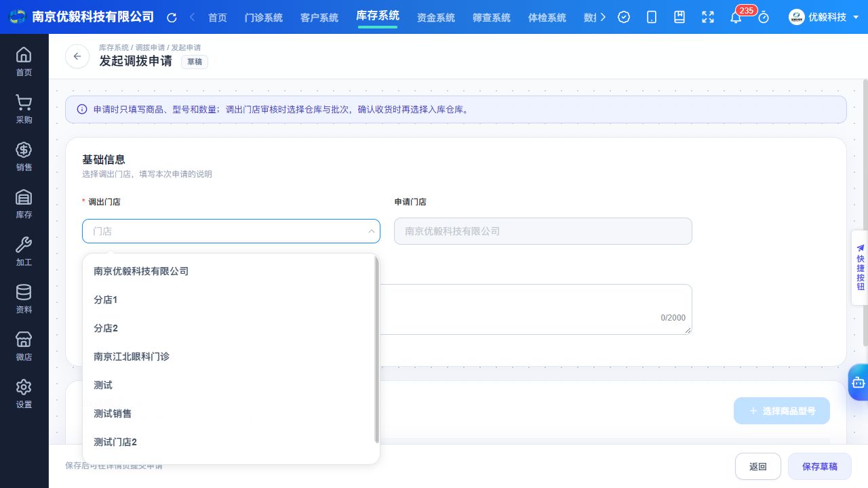Click the 返回 button
Viewport: 868px width, 488px height.
758,466
